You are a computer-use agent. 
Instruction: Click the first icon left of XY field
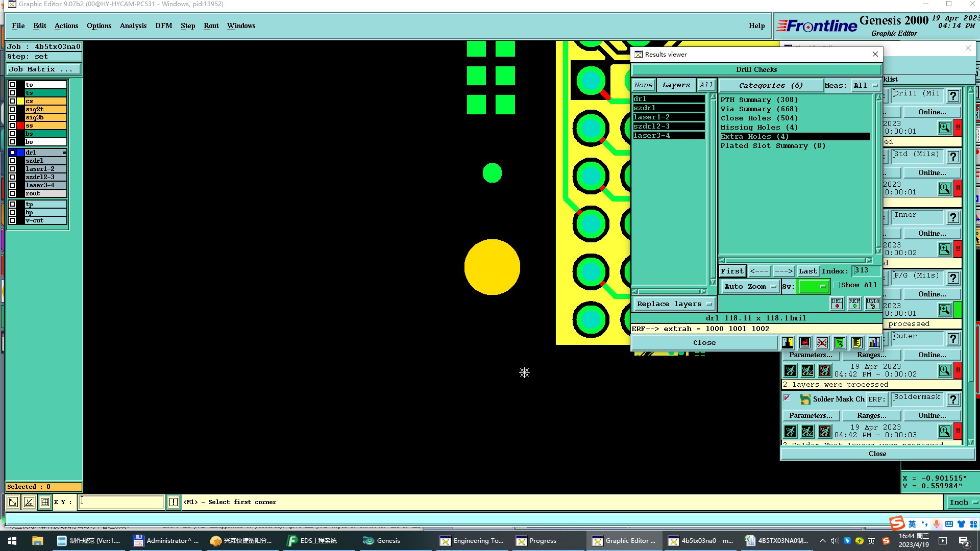13,502
